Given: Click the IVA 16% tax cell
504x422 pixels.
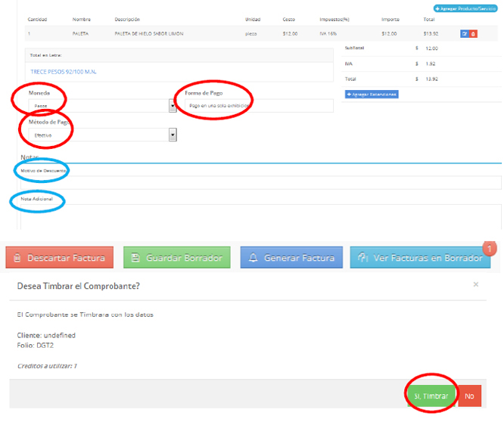Looking at the screenshot, I should click(x=328, y=34).
